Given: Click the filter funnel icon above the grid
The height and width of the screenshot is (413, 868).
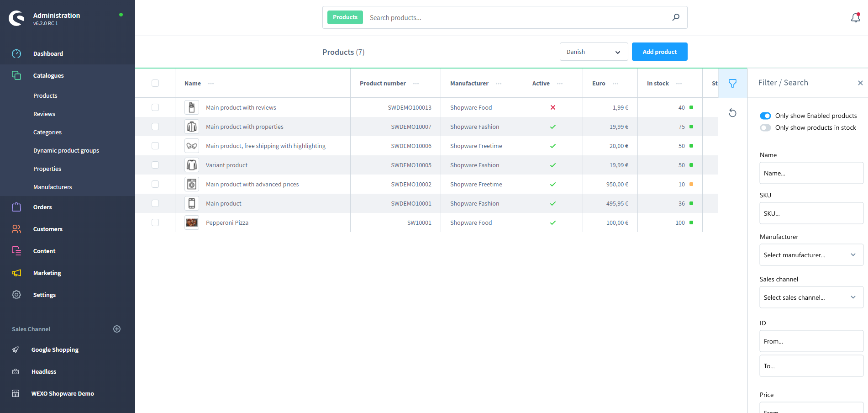Looking at the screenshot, I should click(732, 83).
